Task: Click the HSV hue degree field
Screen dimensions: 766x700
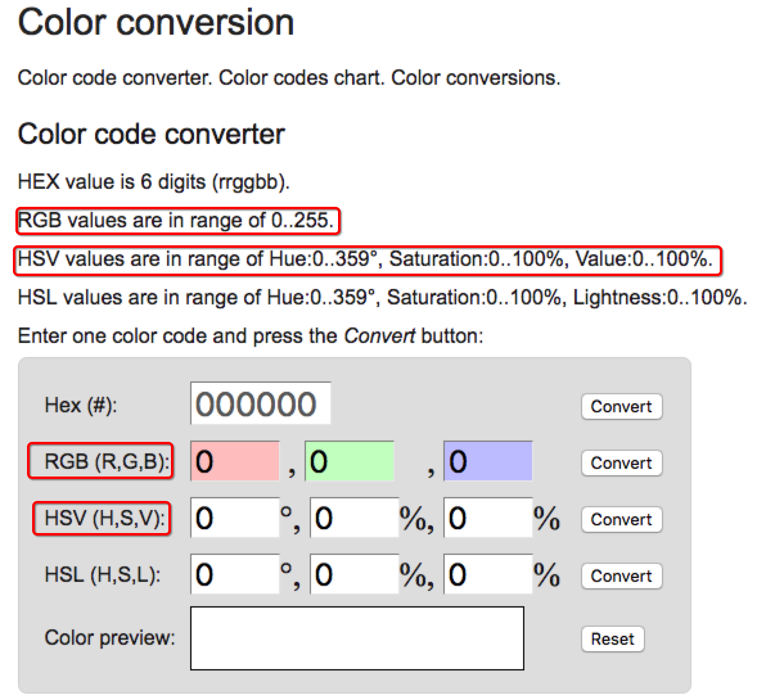Action: click(x=235, y=518)
